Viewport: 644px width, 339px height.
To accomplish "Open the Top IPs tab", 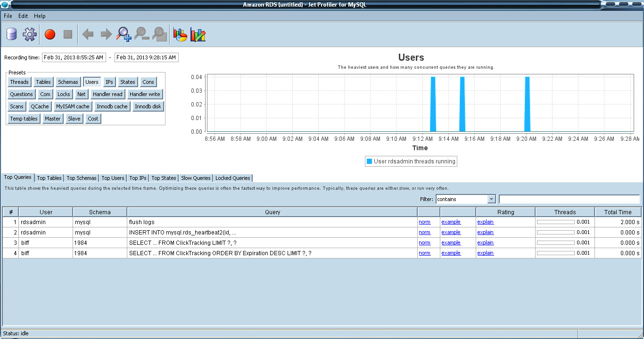I will pos(138,178).
